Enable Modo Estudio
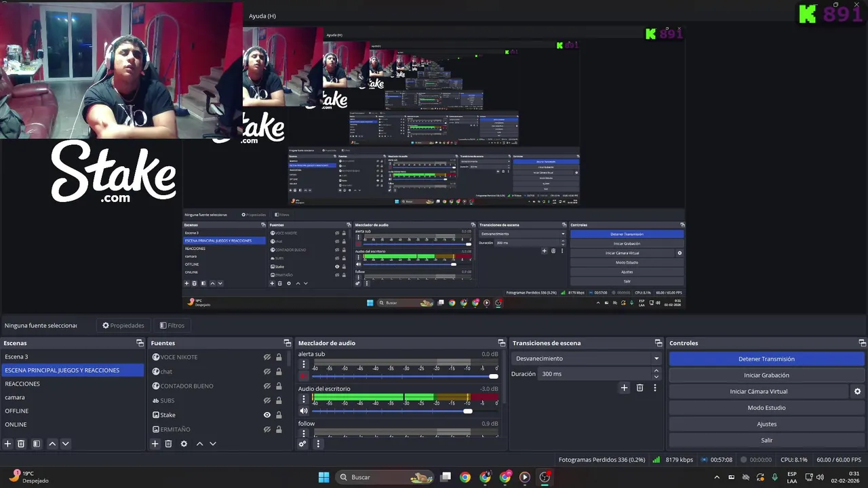The image size is (868, 488). 766,408
